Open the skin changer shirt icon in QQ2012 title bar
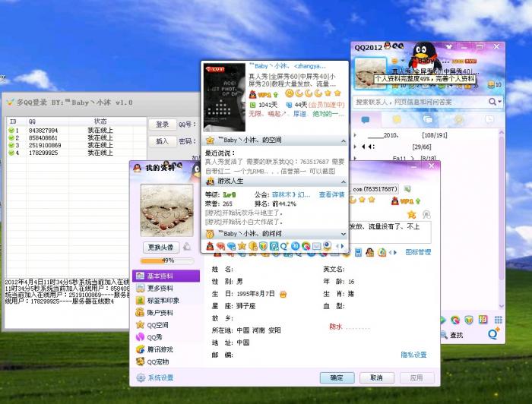Screen dimensions: 532x404 [450, 46]
